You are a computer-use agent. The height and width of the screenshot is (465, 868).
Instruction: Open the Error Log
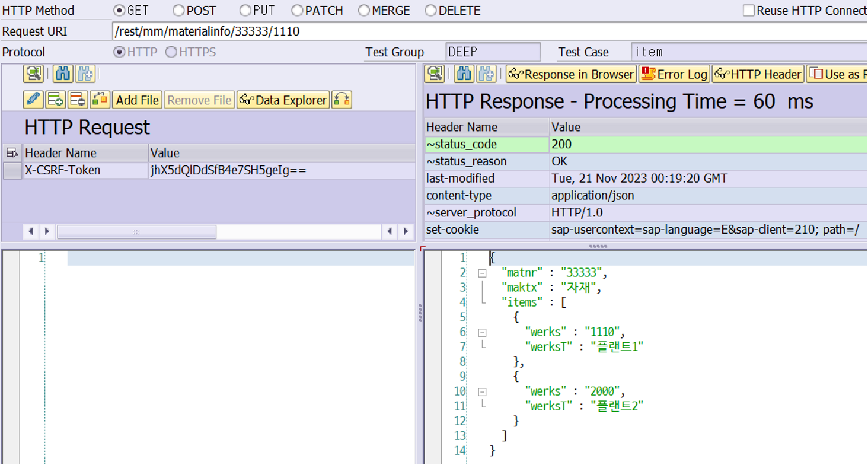coord(674,74)
